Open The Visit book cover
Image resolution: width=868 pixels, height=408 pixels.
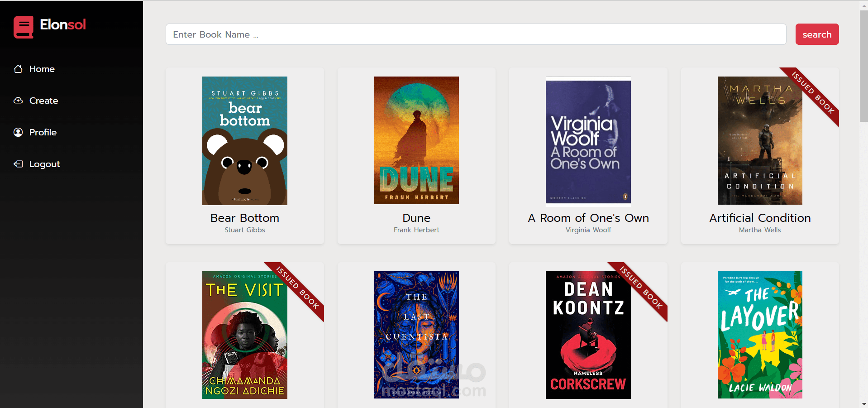245,335
